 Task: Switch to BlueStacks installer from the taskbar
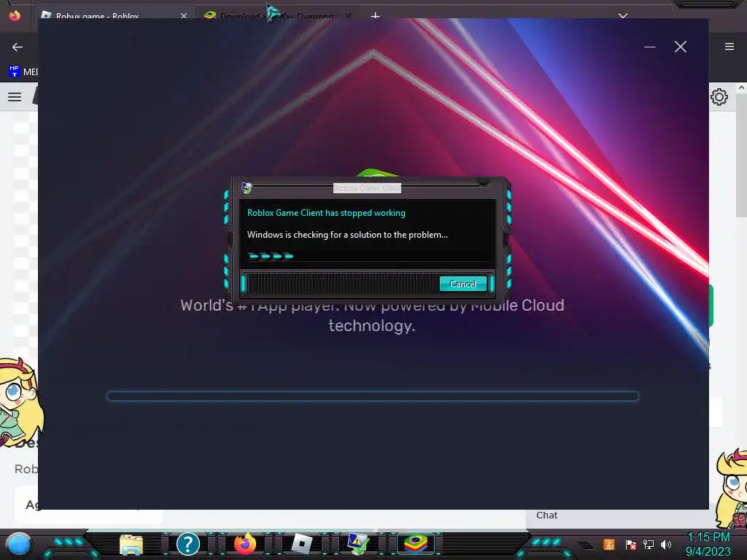[416, 544]
